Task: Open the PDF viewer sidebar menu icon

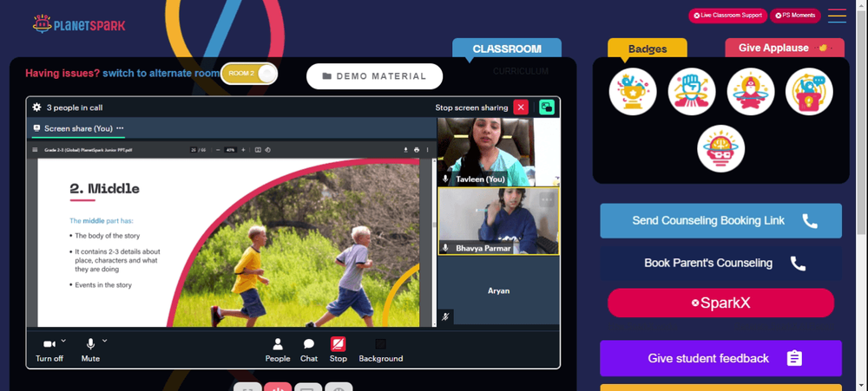Action: 35,149
